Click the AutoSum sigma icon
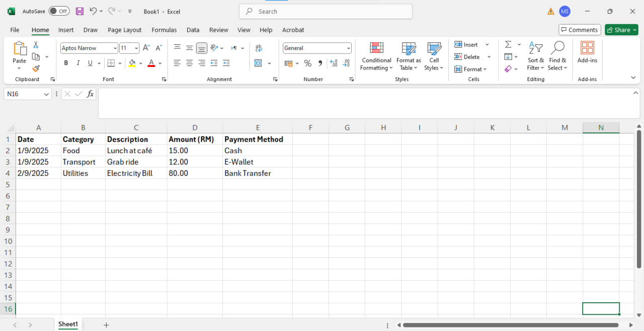Screen dimensions: 644x331 508,44
